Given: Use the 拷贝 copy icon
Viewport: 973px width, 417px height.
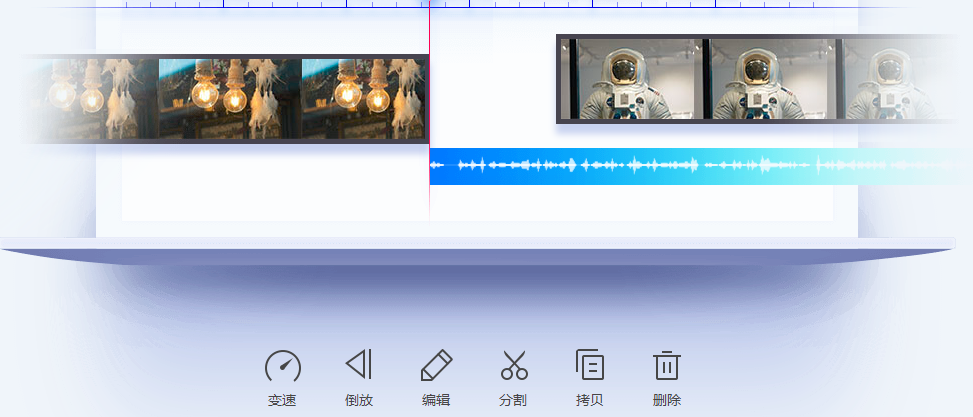Looking at the screenshot, I should (x=590, y=364).
